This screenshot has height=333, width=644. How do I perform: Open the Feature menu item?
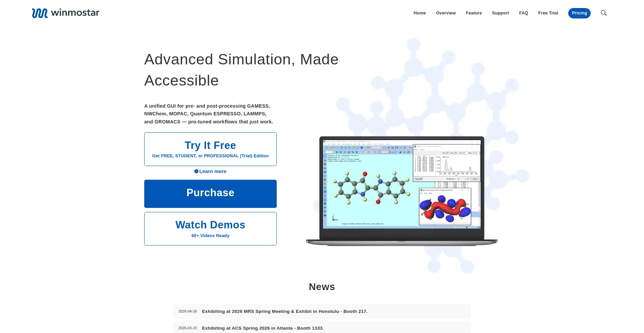pyautogui.click(x=474, y=13)
